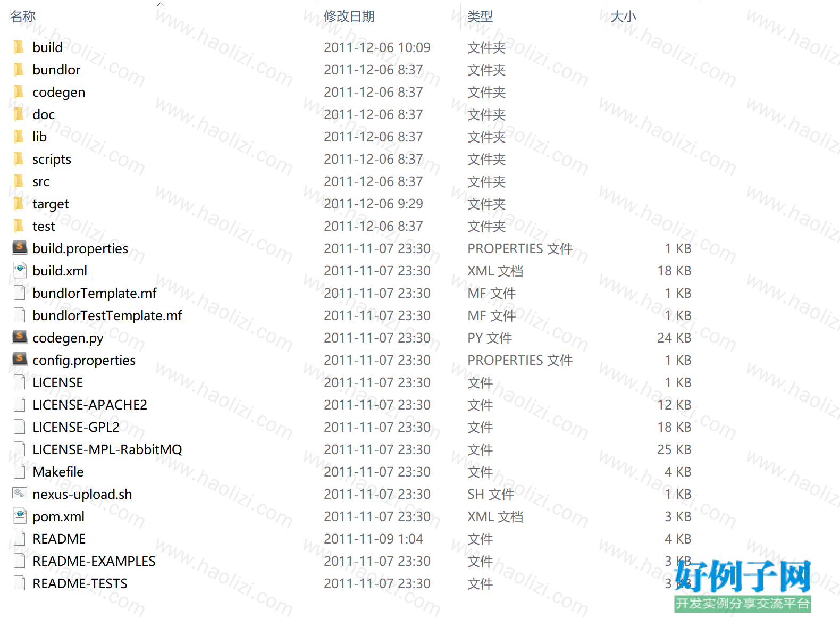Select the target folder name

coord(51,204)
